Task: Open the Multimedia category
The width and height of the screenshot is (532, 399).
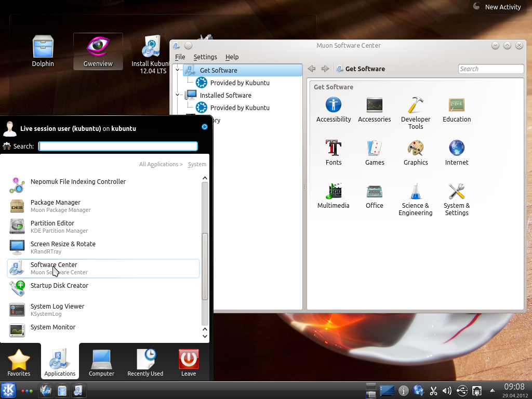Action: click(334, 196)
